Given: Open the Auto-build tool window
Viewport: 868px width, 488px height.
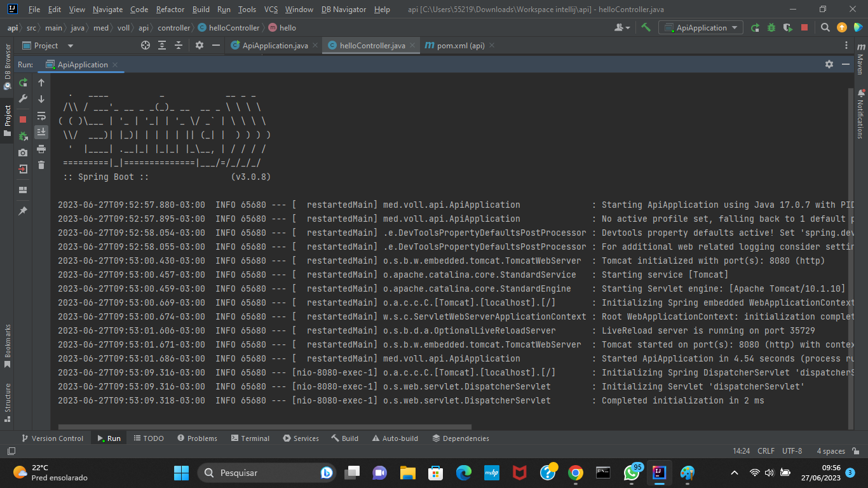Looking at the screenshot, I should pos(395,438).
